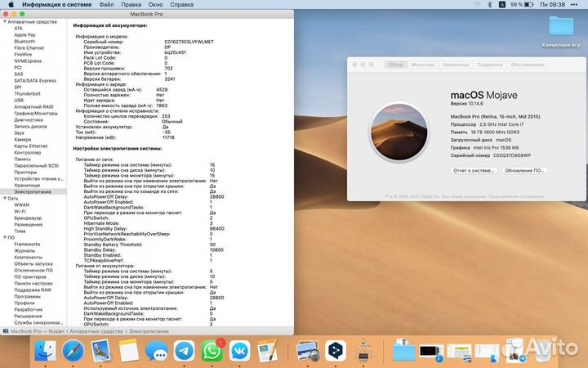Select Графика/Мониторы in the sidebar
Screen dimensions: 588x368
pyautogui.click(x=36, y=113)
